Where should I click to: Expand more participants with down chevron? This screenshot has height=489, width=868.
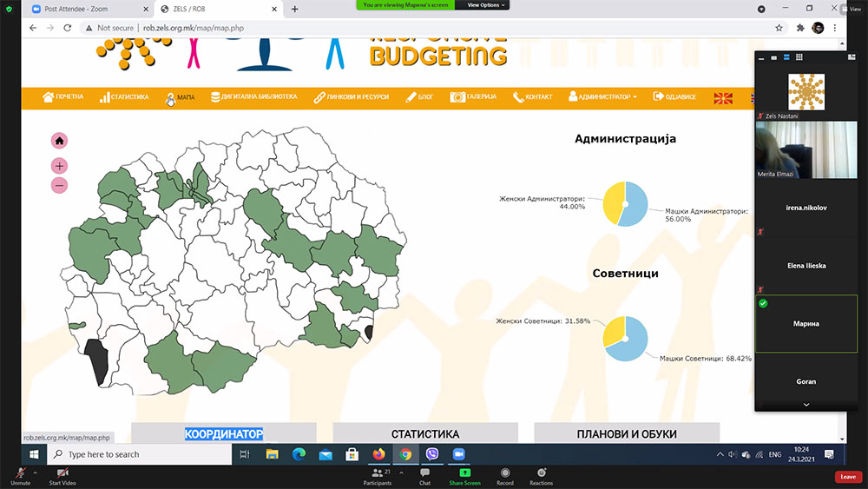[806, 405]
